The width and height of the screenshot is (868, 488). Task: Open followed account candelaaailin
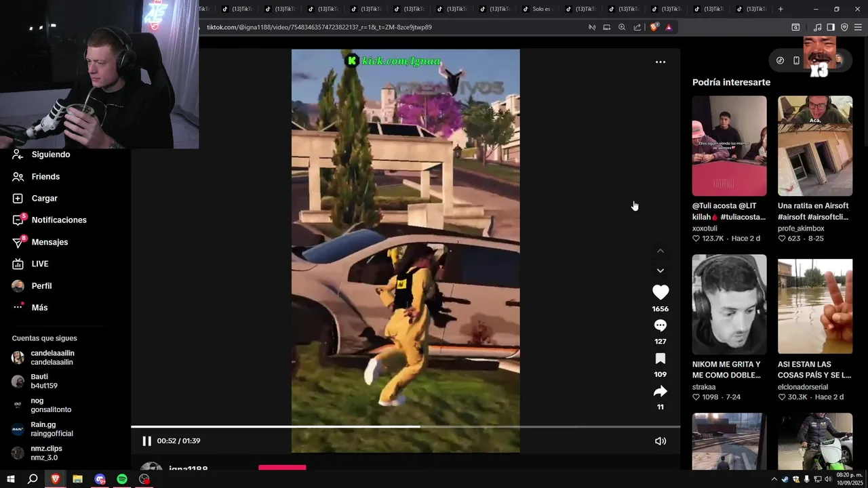tap(52, 357)
